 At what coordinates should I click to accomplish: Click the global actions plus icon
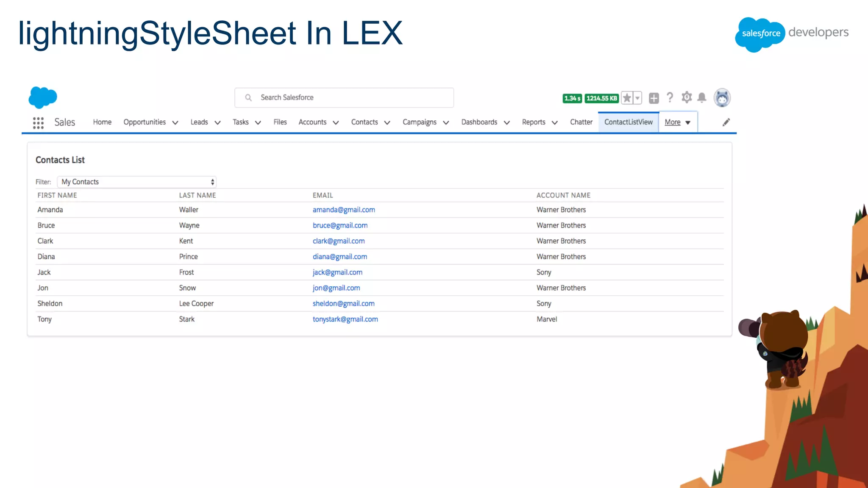click(654, 98)
